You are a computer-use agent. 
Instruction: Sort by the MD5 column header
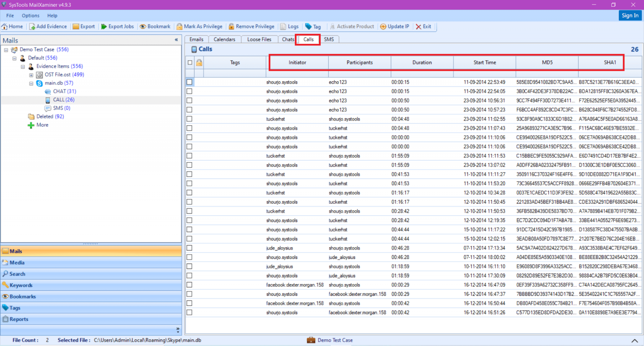tap(547, 62)
